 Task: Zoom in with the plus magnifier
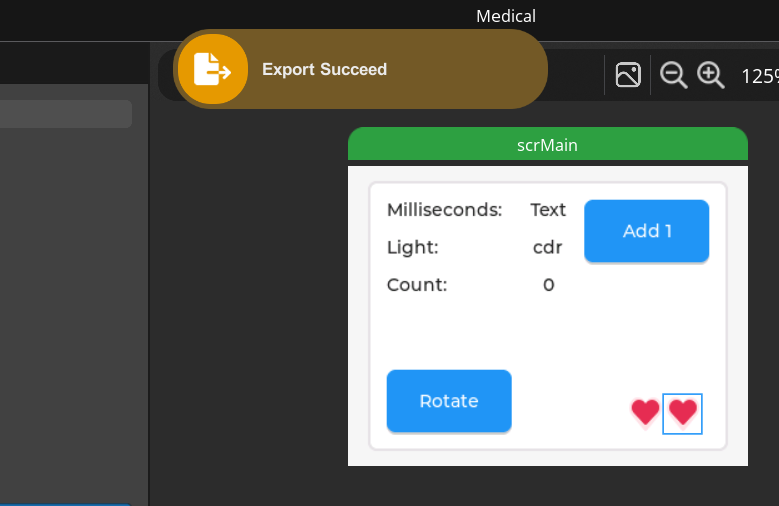click(x=710, y=75)
